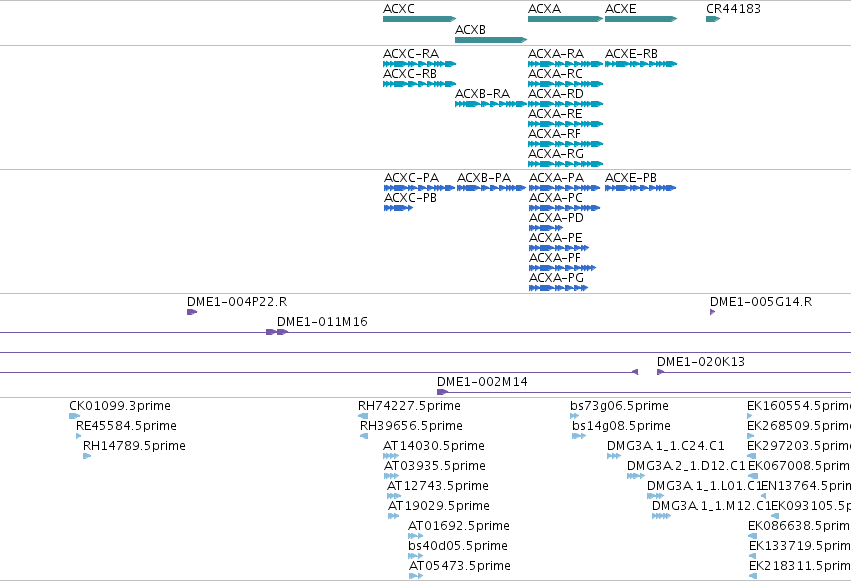Click the AT19029.5prime EST glyph
The width and height of the screenshot is (851, 581).
coord(394,516)
